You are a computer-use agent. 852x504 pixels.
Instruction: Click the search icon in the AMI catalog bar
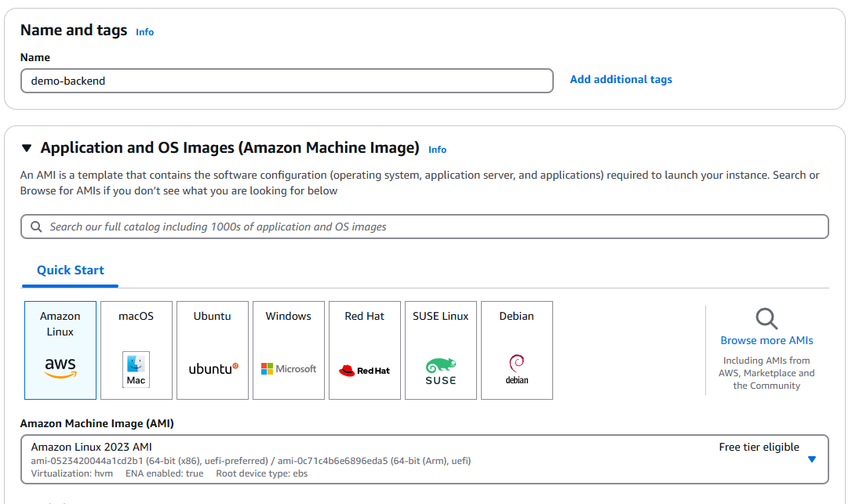pyautogui.click(x=36, y=227)
